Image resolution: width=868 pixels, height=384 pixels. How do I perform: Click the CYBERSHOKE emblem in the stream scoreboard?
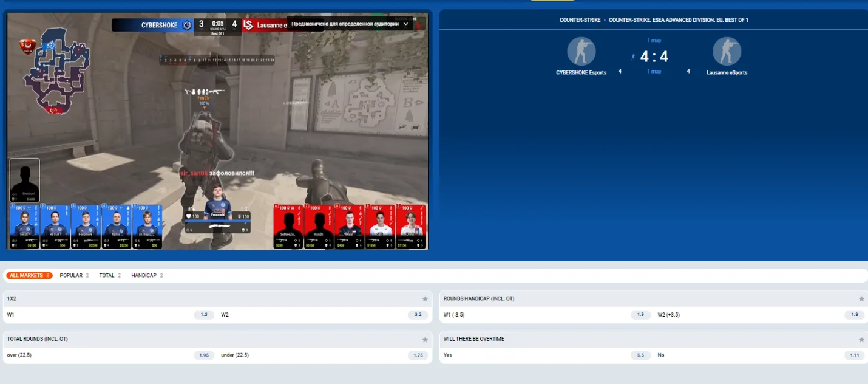coord(187,25)
